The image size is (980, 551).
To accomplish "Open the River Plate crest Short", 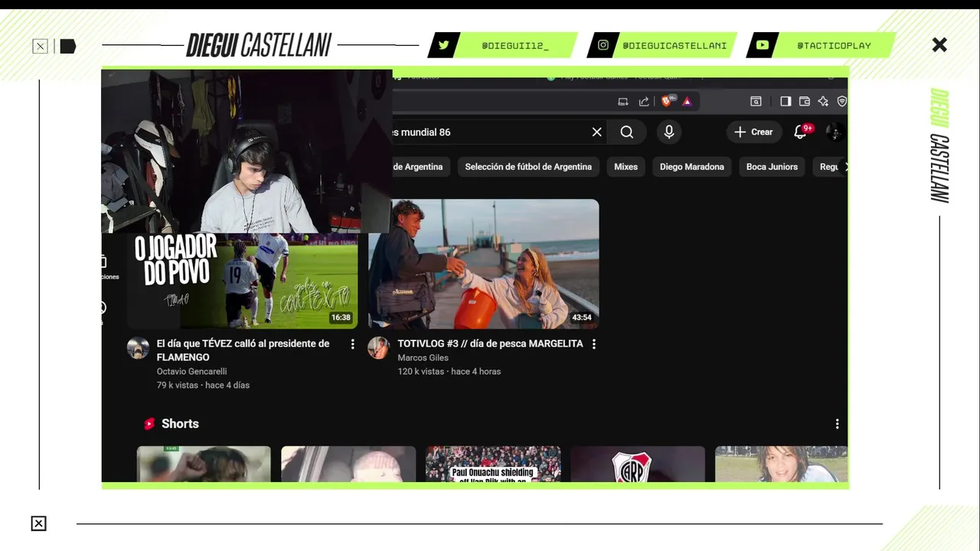I will coord(637,464).
